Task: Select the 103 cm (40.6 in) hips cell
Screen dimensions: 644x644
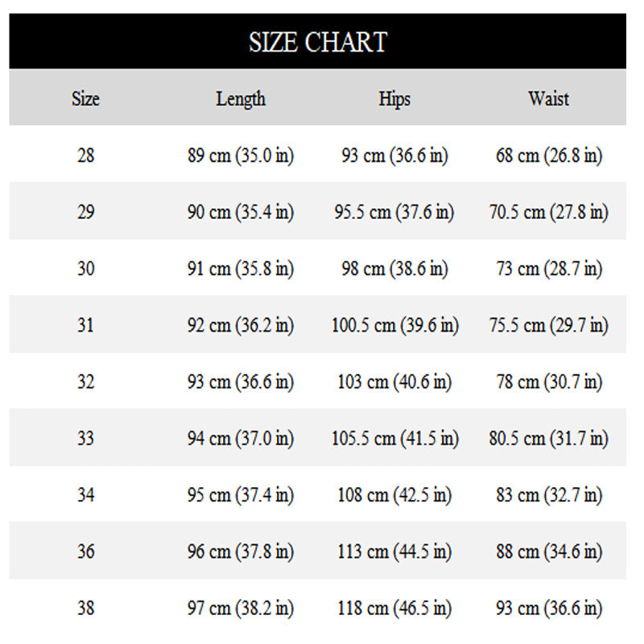Action: pos(394,382)
